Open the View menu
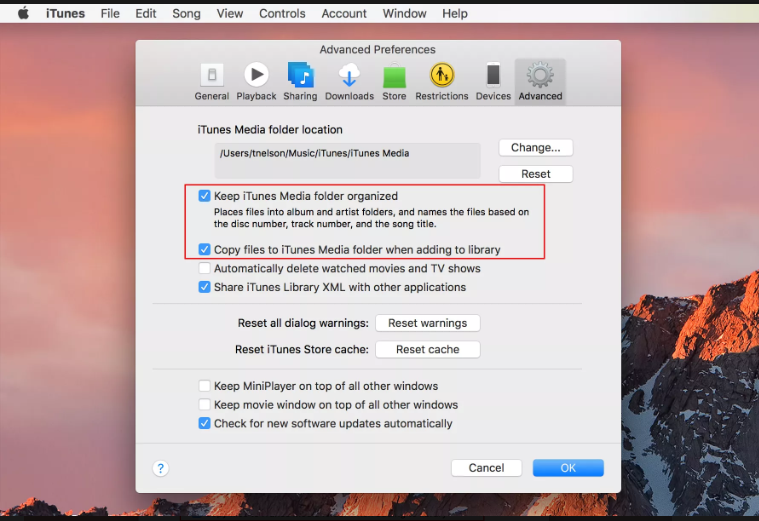The height and width of the screenshot is (521, 759). [x=229, y=14]
